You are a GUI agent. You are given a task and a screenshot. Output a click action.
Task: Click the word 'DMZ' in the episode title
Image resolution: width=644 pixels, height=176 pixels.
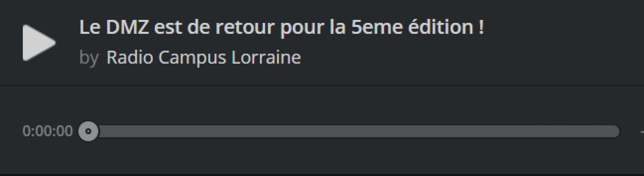point(127,27)
